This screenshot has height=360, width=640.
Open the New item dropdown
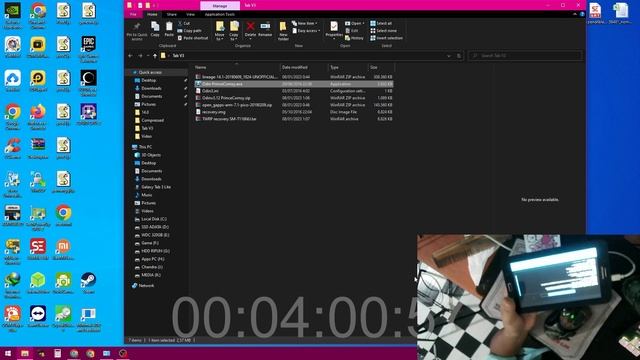coord(305,23)
